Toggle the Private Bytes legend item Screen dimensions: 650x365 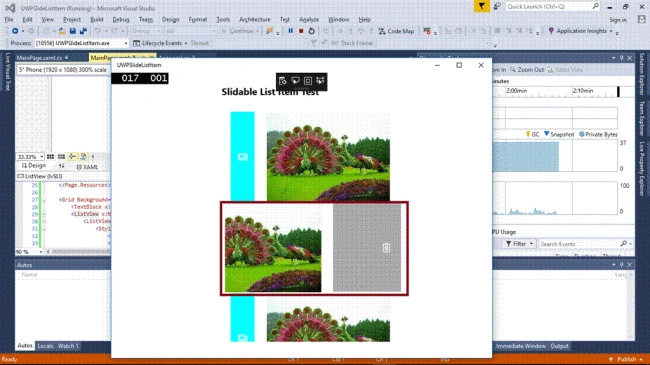598,134
